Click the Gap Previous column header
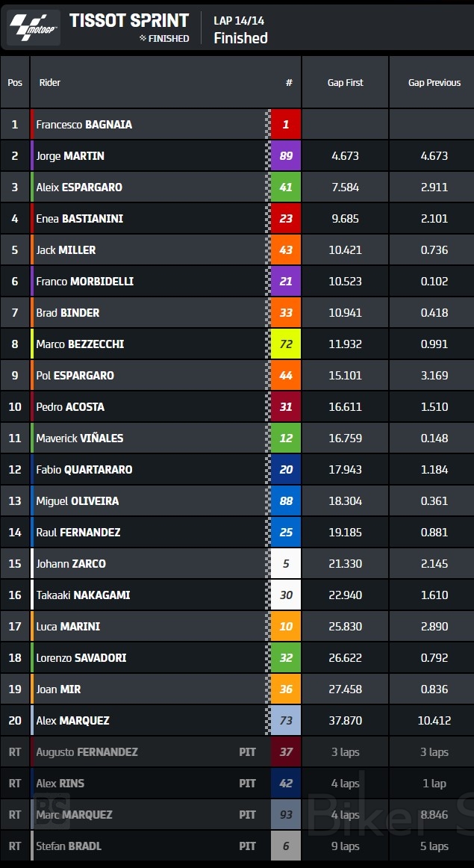 434,83
